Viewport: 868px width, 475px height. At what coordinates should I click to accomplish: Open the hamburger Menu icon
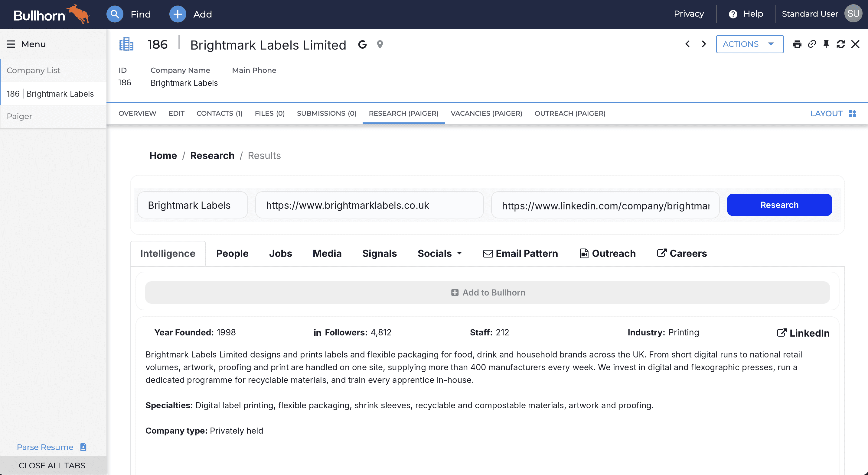11,44
